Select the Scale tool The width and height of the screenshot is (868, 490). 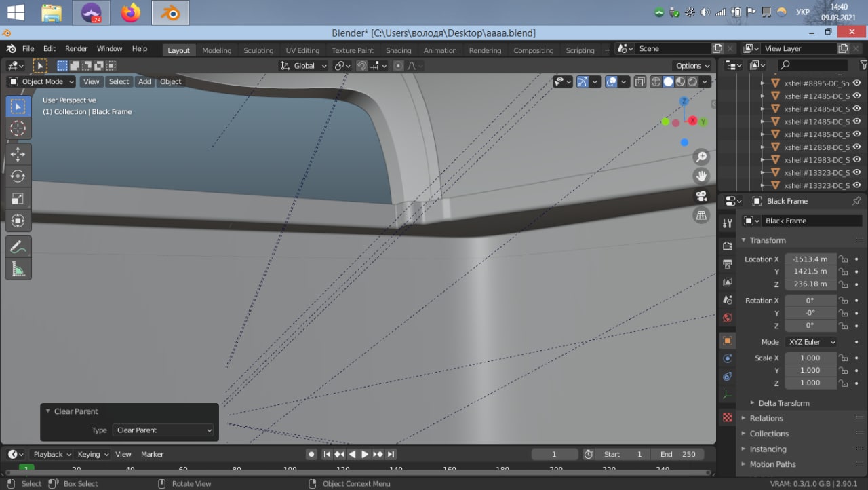18,199
